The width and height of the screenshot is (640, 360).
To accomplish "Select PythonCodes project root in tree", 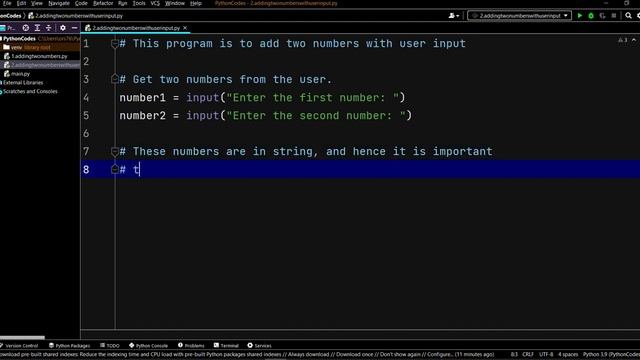I will pos(20,38).
